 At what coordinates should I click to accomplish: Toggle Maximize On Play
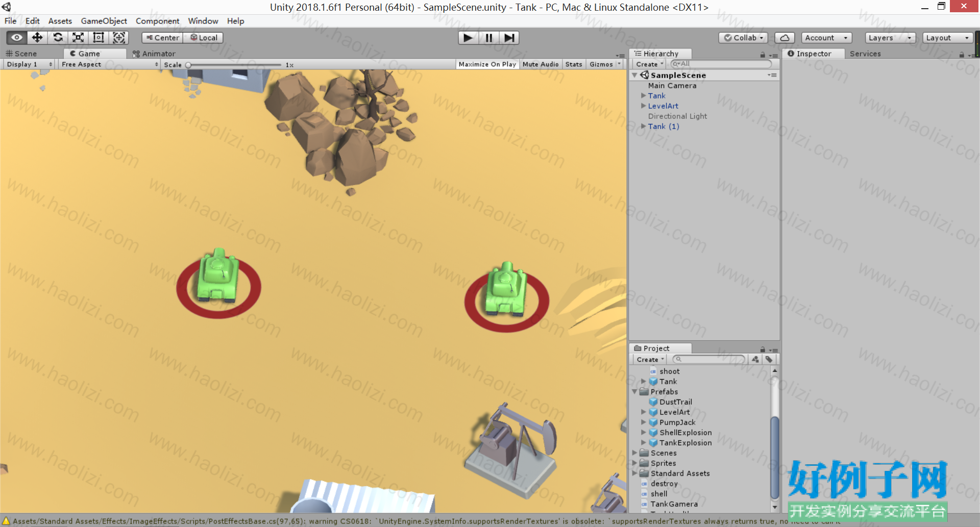tap(487, 64)
